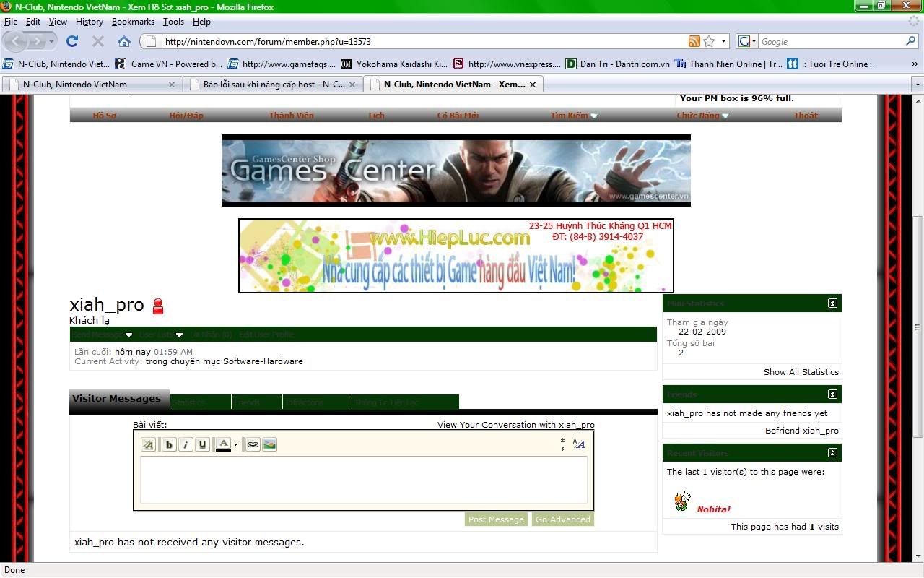Screen dimensions: 924x578
Task: Open the Yokohama Kaidashi bookmark
Action: pyautogui.click(x=394, y=64)
